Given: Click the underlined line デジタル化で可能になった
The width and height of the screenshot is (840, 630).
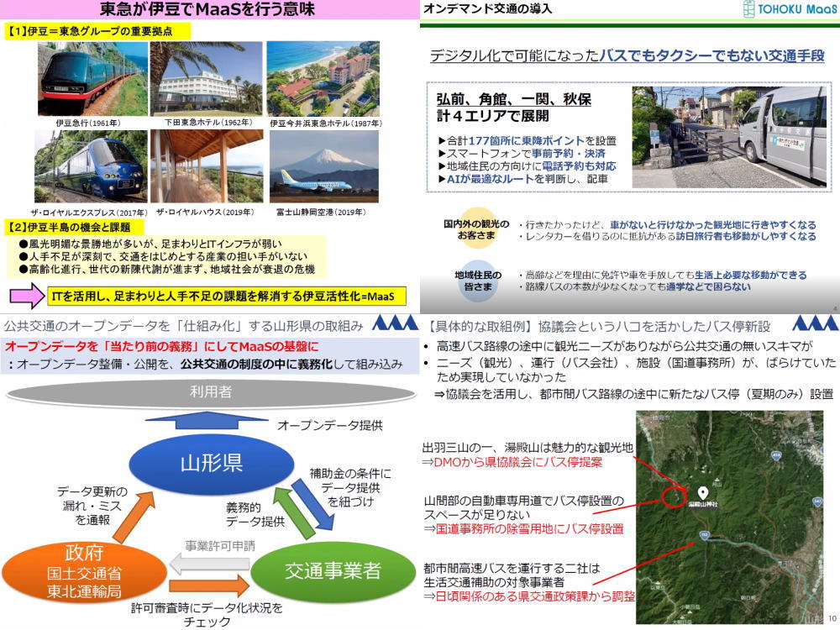Looking at the screenshot, I should tap(627, 55).
